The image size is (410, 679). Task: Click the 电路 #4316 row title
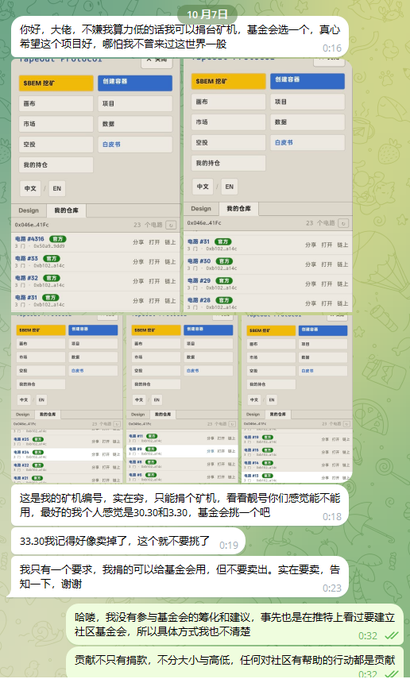(x=29, y=239)
